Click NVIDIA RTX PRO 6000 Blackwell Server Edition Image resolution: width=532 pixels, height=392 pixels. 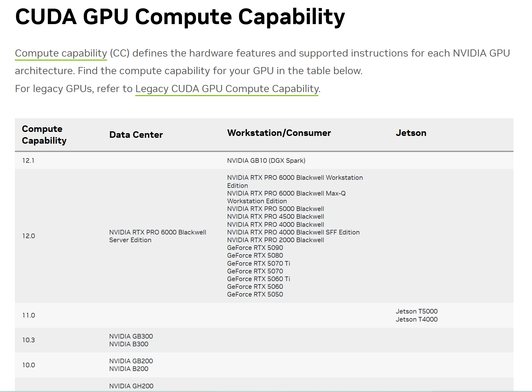(158, 236)
